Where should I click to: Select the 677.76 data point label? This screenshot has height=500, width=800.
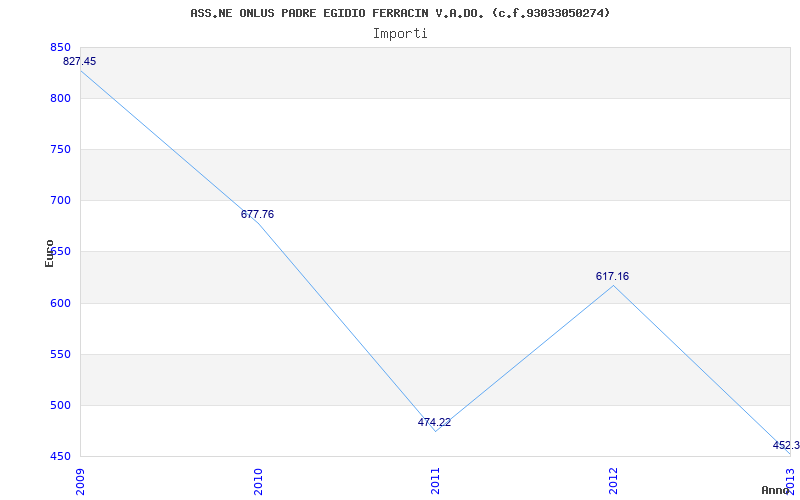click(x=257, y=214)
